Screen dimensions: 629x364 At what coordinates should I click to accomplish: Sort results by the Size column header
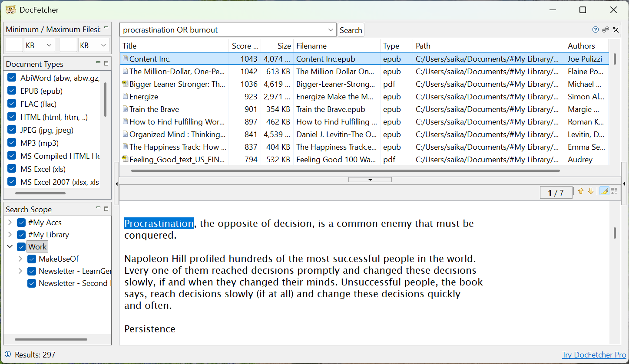click(x=277, y=46)
